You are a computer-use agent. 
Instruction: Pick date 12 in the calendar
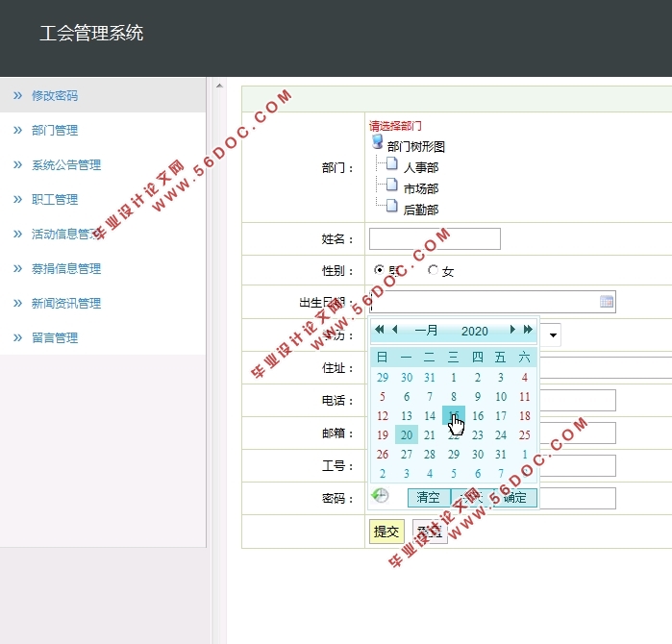pos(383,415)
